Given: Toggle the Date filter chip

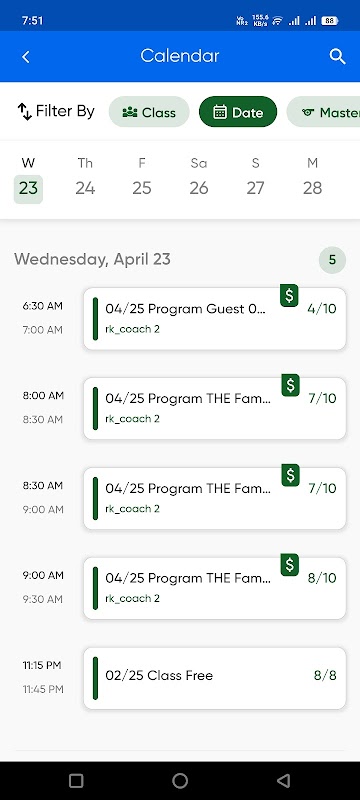Looking at the screenshot, I should point(238,112).
